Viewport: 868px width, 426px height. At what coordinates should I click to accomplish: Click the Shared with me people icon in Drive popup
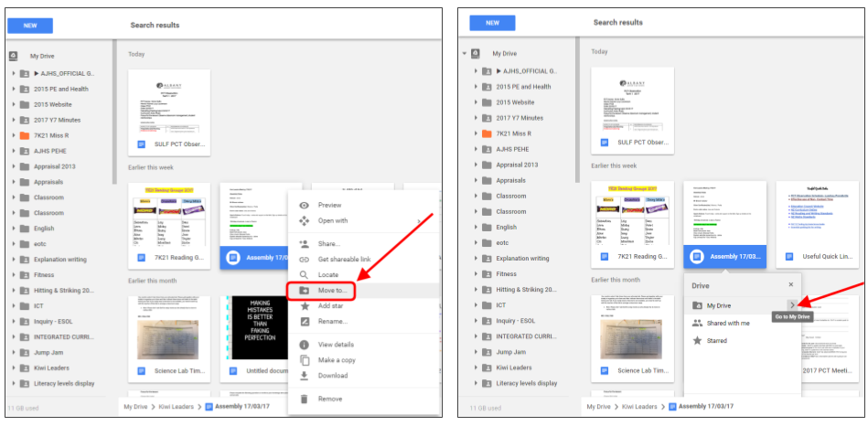[x=698, y=323]
